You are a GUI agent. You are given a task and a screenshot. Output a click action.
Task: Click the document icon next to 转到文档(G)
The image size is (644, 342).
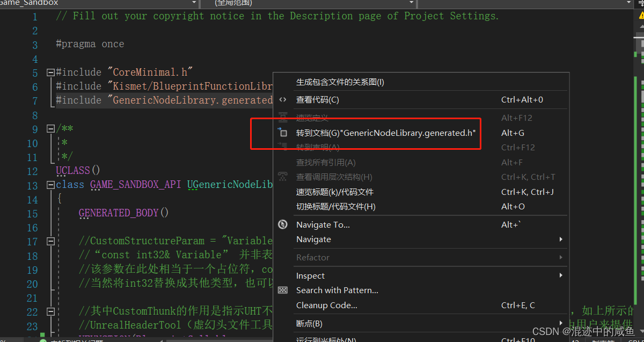pos(283,133)
